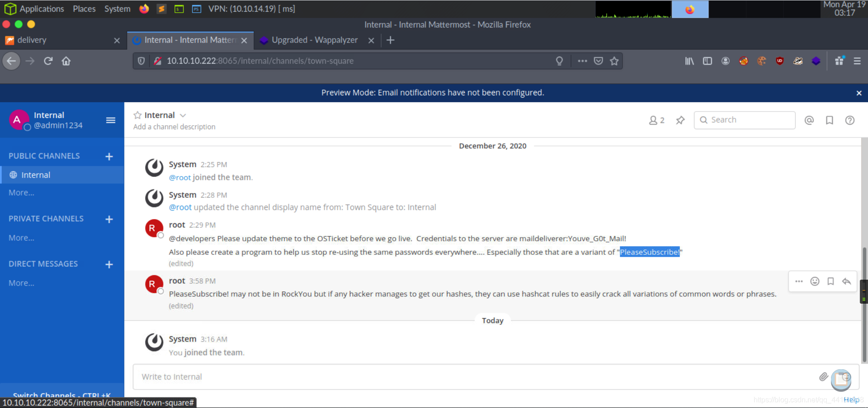This screenshot has height=408, width=868.
Task: Close the Wappalyzer tab
Action: click(371, 41)
